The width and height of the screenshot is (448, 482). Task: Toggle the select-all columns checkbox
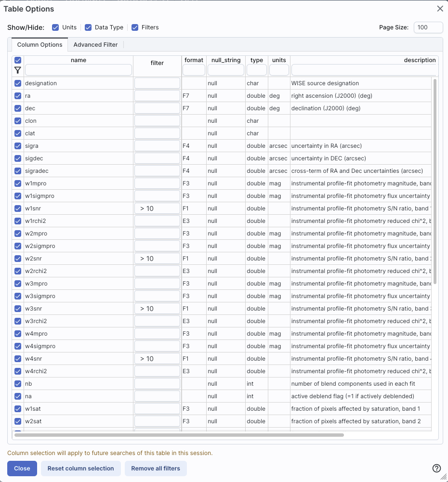pos(18,60)
